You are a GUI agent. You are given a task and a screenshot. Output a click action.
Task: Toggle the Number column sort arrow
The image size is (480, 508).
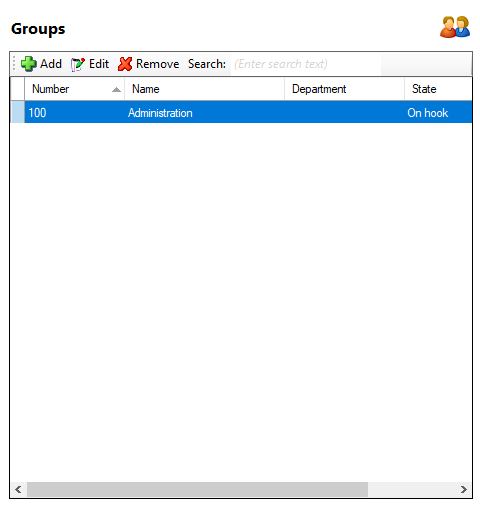116,89
